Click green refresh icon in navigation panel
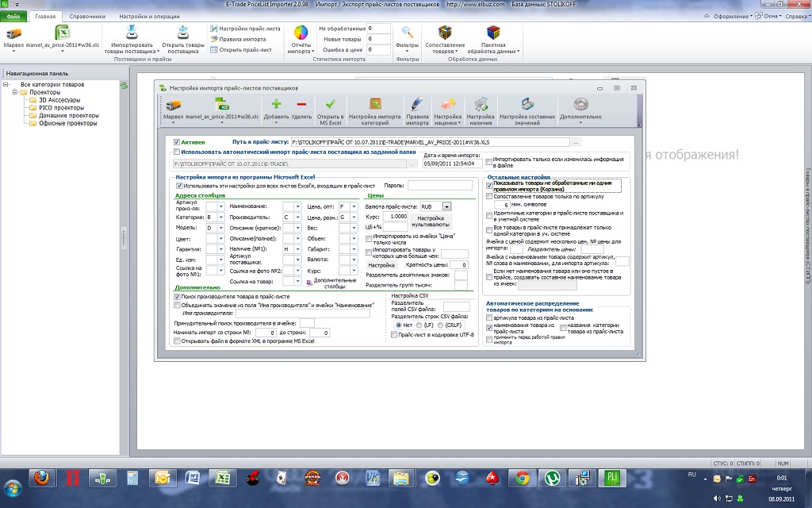Screen dimensions: 812x508 click(124, 85)
